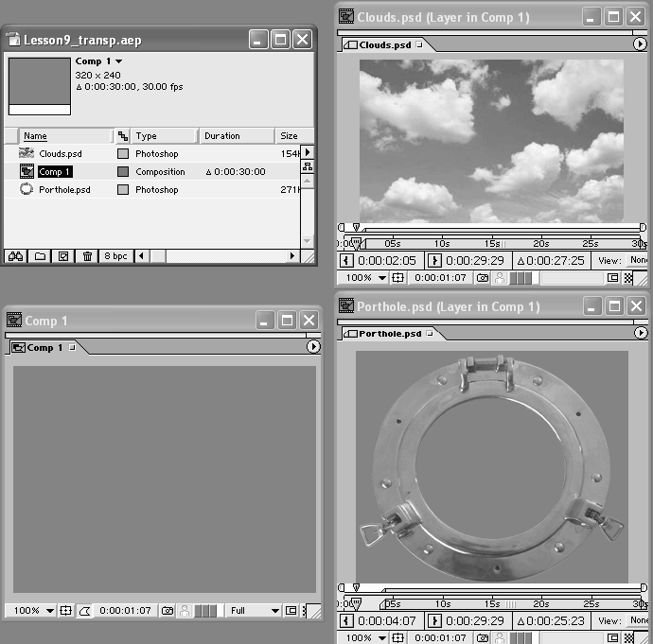
Task: Click the new composition icon in Project window
Action: pyautogui.click(x=63, y=256)
